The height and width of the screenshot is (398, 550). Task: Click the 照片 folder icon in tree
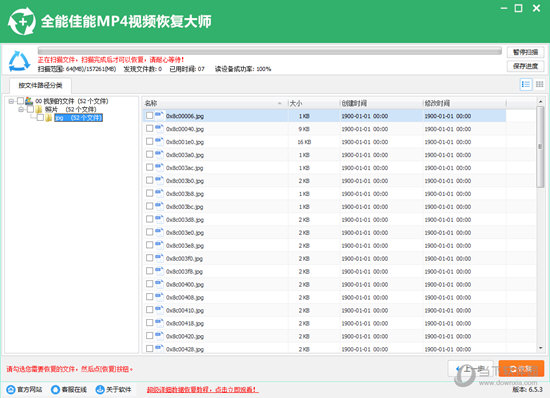(39, 109)
